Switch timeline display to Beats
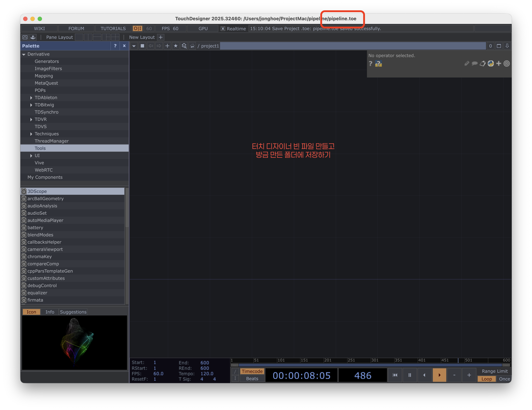 pyautogui.click(x=252, y=378)
